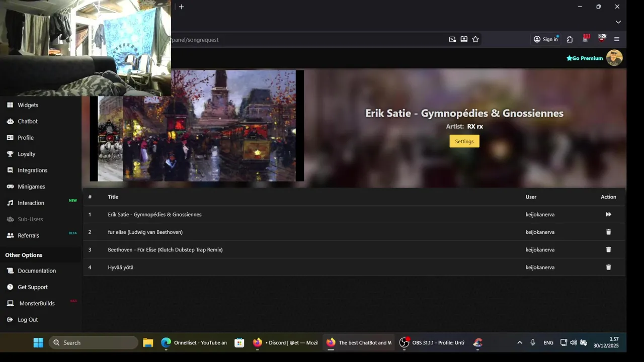Click the Firefox Sign in button
Viewport: 644px width, 362px height.
coord(546,39)
